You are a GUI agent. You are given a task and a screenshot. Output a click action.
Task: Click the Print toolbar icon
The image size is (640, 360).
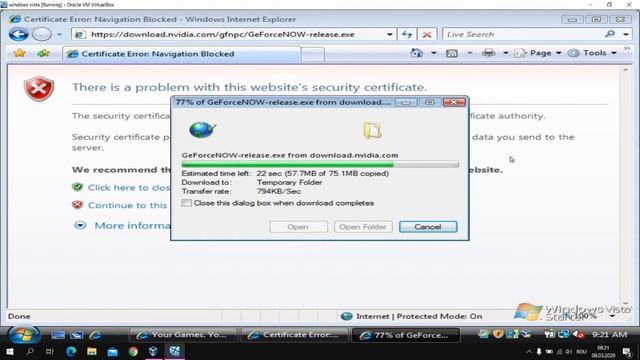tap(489, 53)
